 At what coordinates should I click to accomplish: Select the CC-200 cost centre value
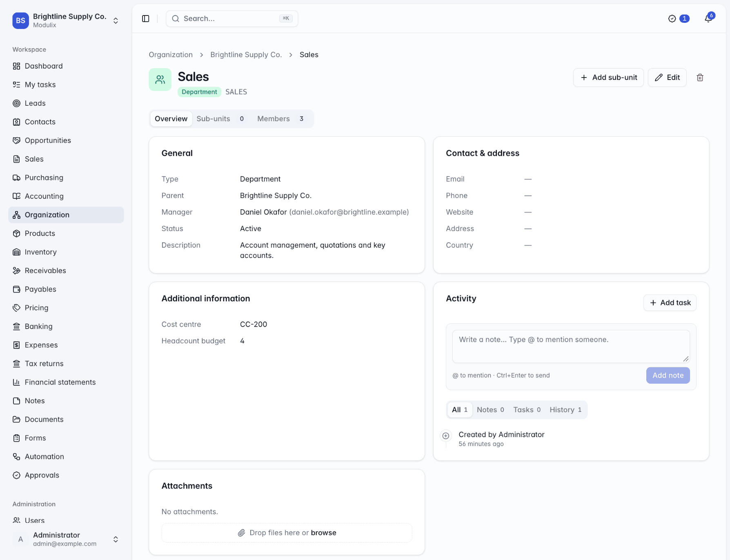(x=254, y=324)
